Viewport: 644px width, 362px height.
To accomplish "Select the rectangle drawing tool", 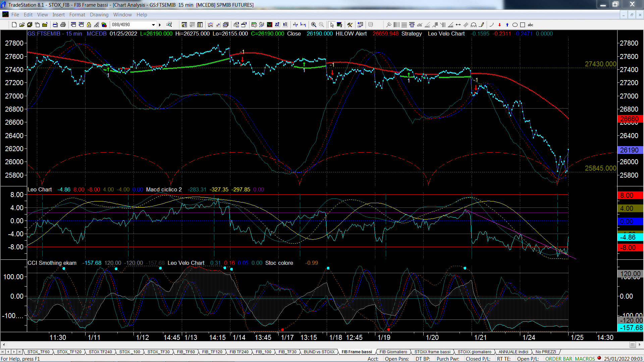I will coord(523,25).
